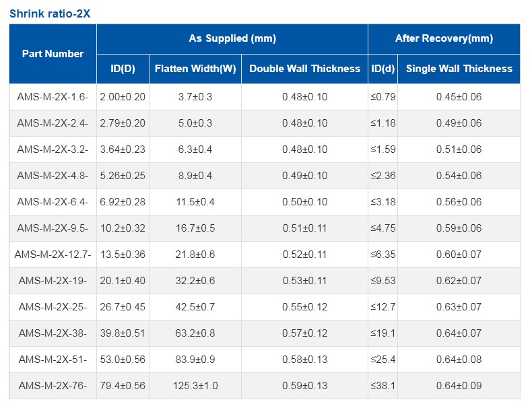Click the After Recovery(mm) header
532x404 pixels.
(444, 38)
